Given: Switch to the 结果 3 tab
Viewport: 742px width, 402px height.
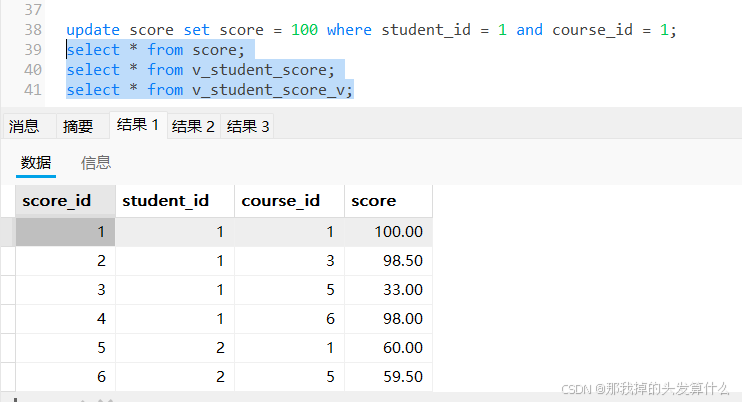Looking at the screenshot, I should pos(247,126).
